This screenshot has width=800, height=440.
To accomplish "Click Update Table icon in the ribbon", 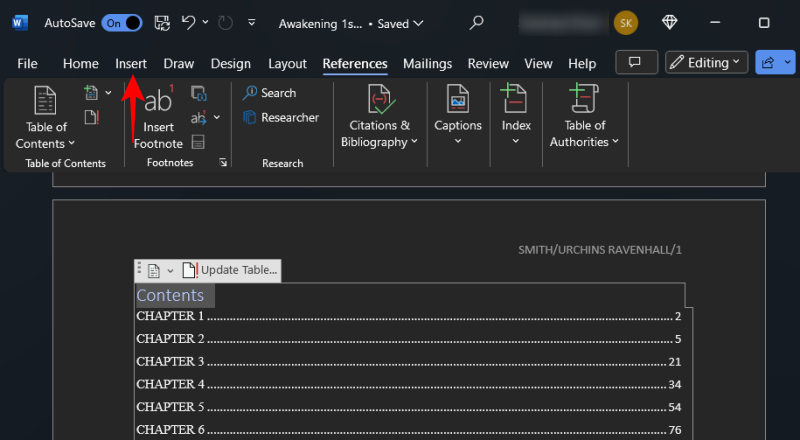I will coord(92,117).
